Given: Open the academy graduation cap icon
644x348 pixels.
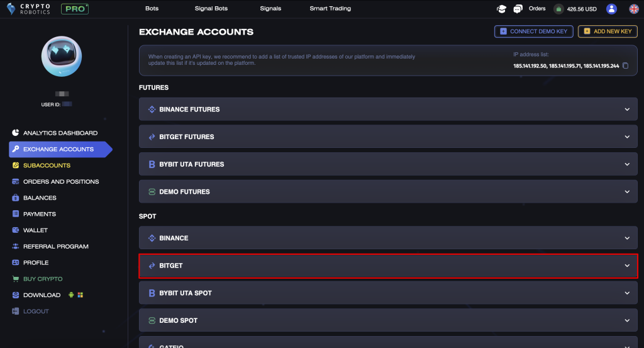Looking at the screenshot, I should (x=501, y=9).
